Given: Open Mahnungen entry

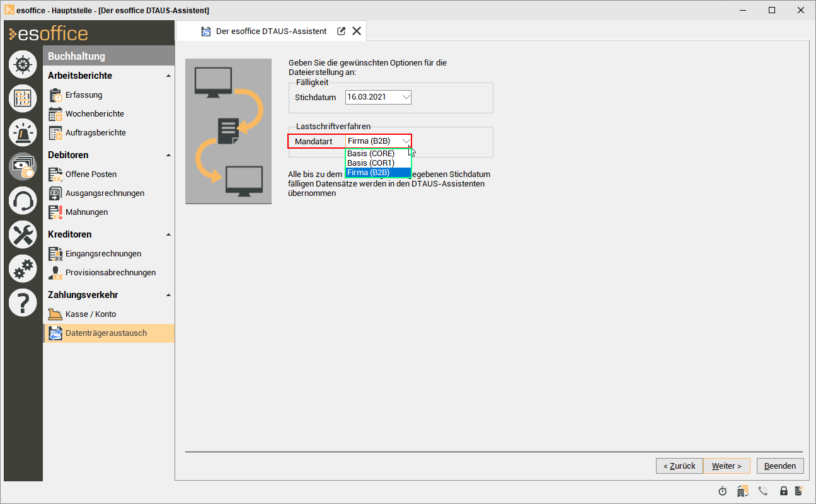Looking at the screenshot, I should click(x=86, y=212).
